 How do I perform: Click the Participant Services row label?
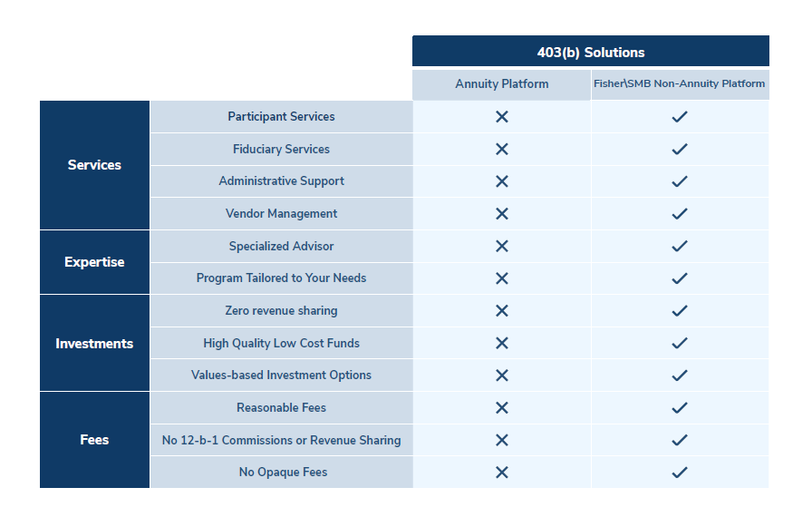point(281,117)
